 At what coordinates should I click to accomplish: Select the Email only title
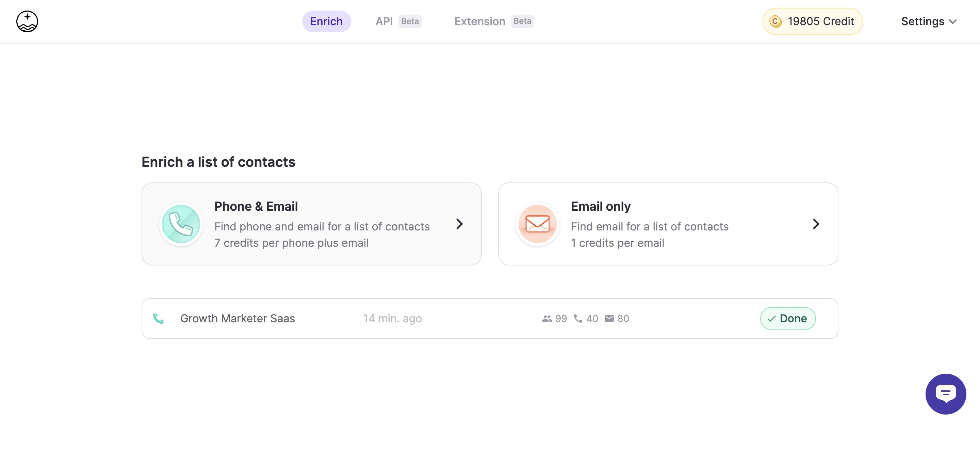pos(600,206)
